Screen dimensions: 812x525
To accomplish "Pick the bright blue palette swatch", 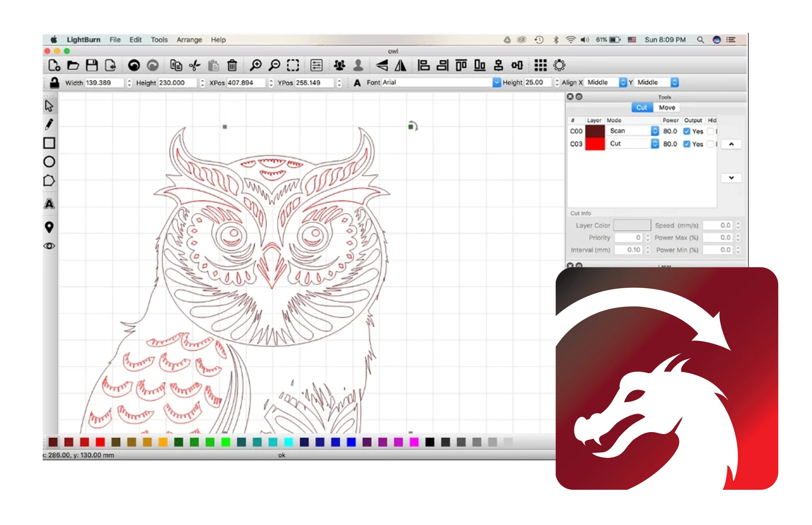I will point(351,442).
